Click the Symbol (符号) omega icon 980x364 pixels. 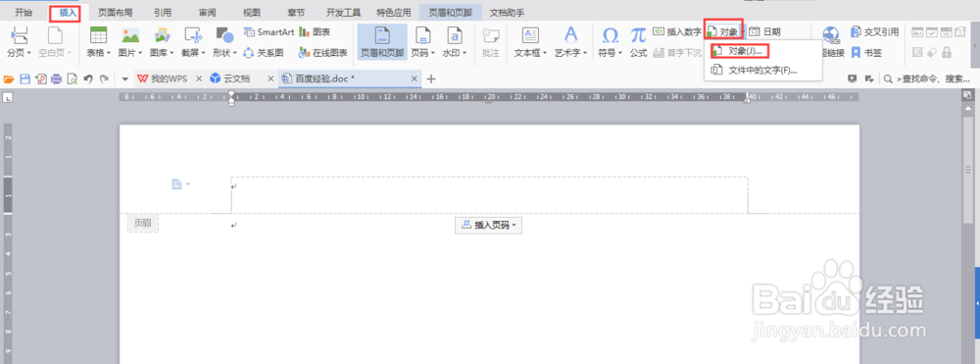(610, 35)
